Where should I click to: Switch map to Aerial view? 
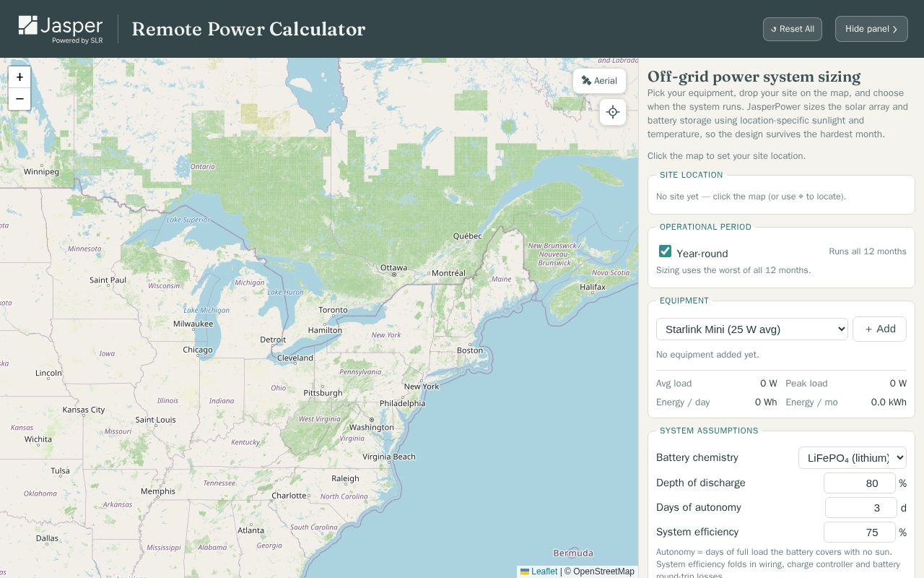(599, 81)
